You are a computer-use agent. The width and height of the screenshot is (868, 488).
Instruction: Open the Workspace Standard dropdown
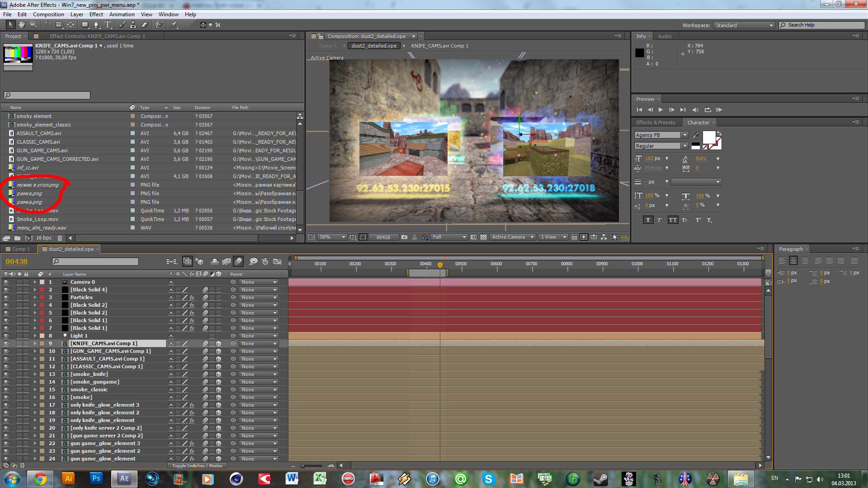click(x=744, y=25)
